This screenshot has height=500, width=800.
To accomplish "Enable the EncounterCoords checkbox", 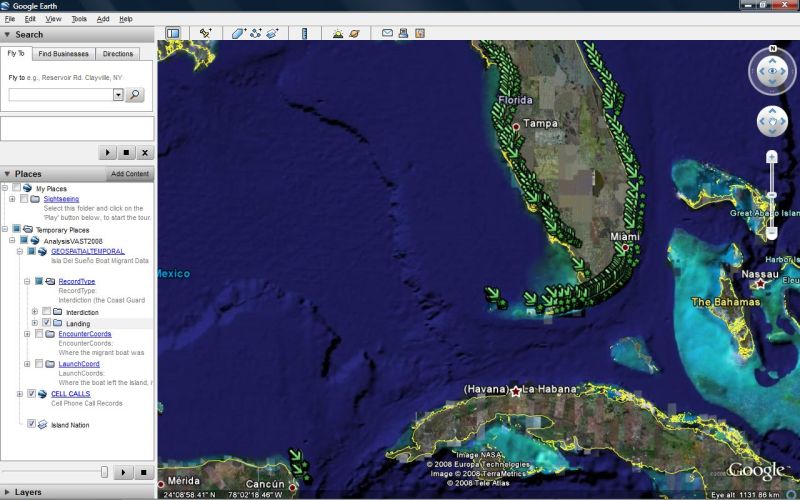I will click(x=39, y=334).
